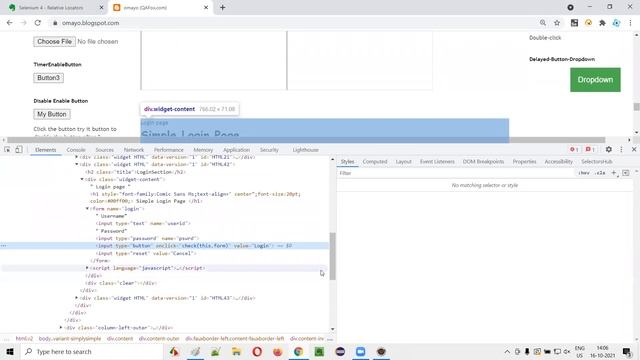Image resolution: width=640 pixels, height=360 pixels.
Task: Collapse the div id HTML42 node
Action: coord(77,164)
